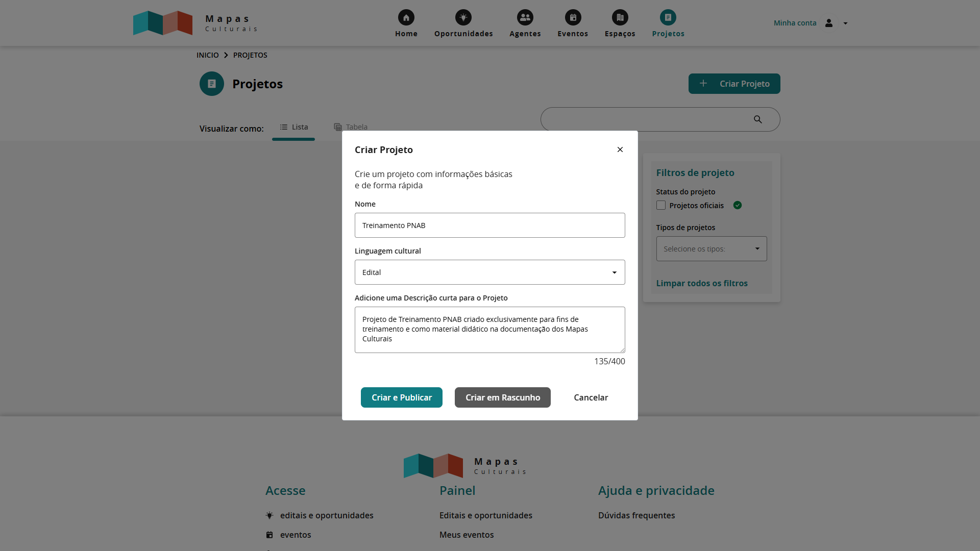The image size is (980, 551).
Task: Open Agentes from the top navigation
Action: [x=525, y=17]
